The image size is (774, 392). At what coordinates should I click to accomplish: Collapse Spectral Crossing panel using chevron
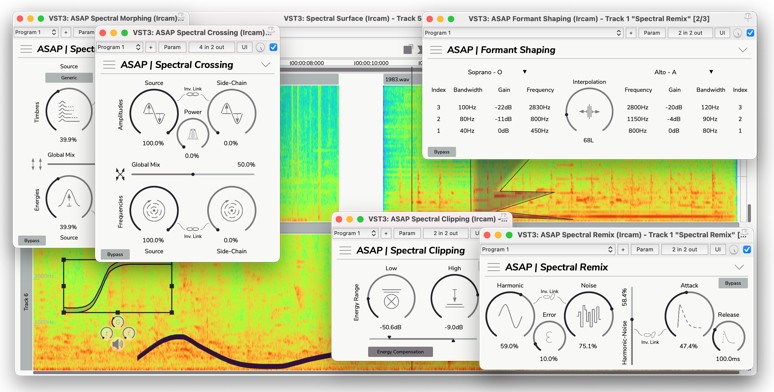(x=266, y=65)
